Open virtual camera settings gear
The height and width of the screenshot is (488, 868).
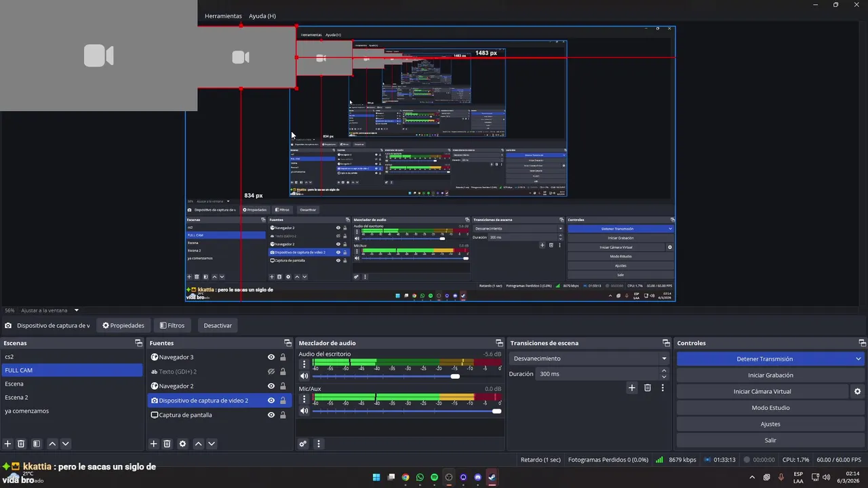[857, 392]
